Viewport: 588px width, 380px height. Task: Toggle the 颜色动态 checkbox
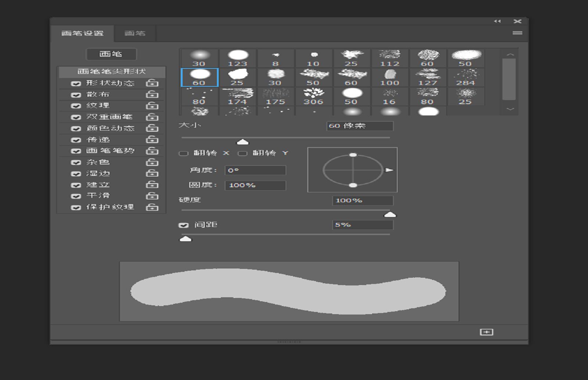(x=76, y=129)
